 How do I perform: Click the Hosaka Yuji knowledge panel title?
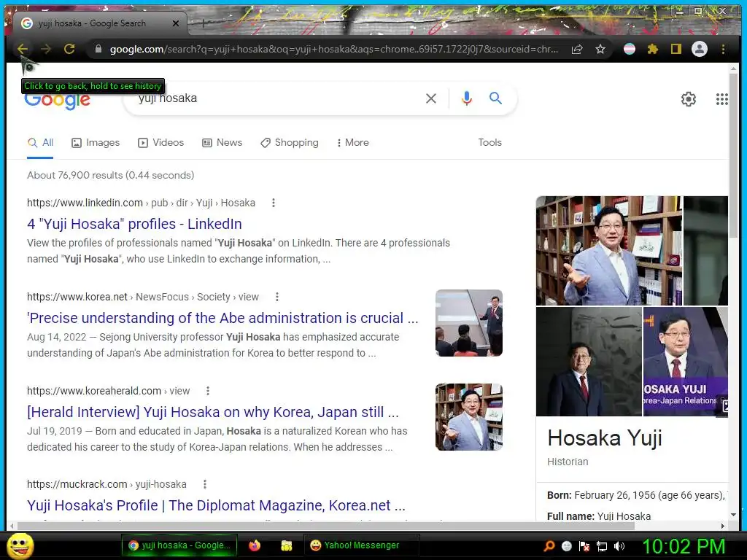(605, 438)
